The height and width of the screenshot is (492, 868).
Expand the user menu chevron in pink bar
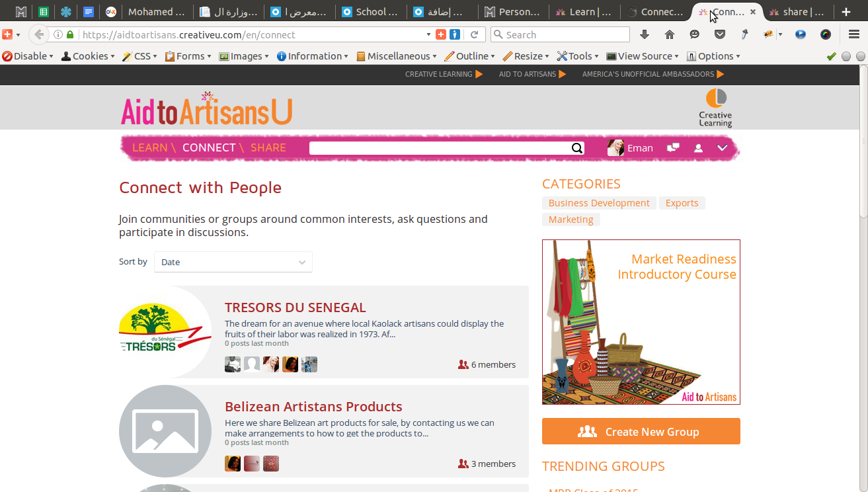[x=722, y=148]
